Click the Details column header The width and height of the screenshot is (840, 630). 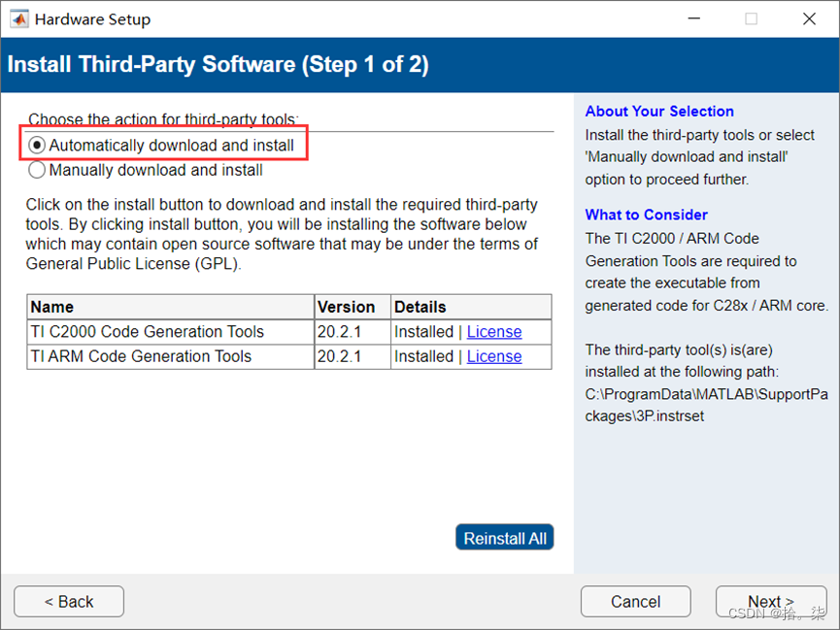(471, 307)
